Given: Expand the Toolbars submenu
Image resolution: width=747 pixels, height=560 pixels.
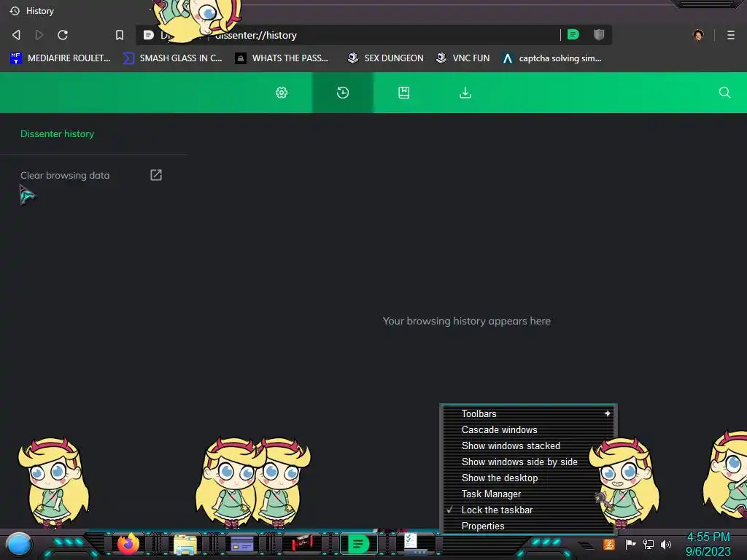Looking at the screenshot, I should pos(528,414).
